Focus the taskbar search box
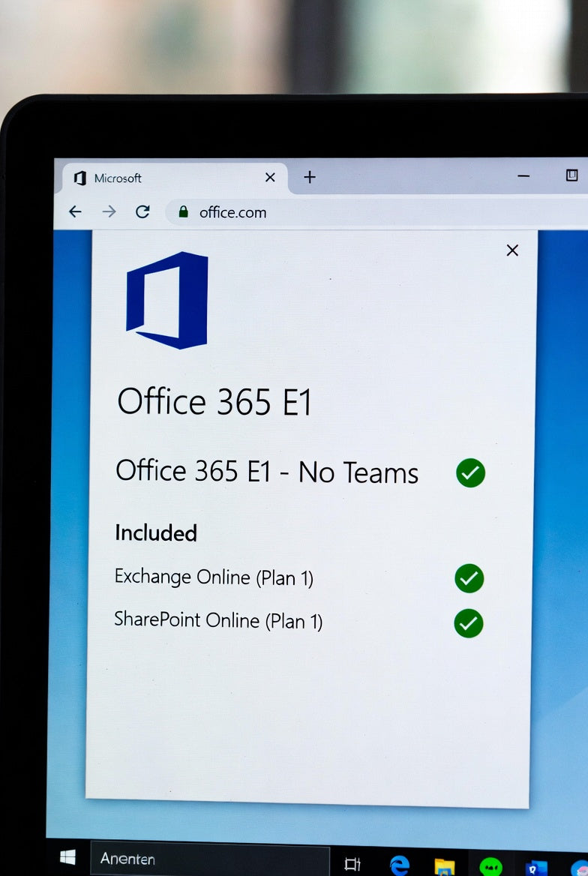Viewport: 588px width, 876px height. pos(209,859)
